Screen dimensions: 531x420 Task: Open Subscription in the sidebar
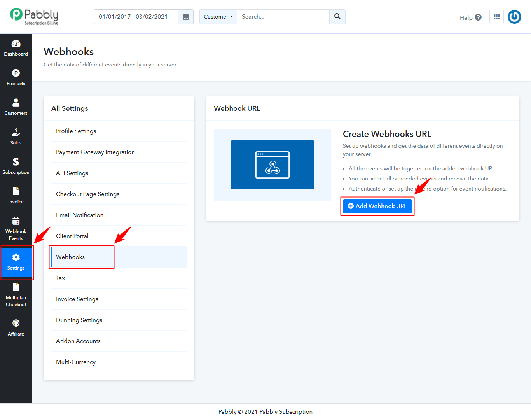coord(16,166)
